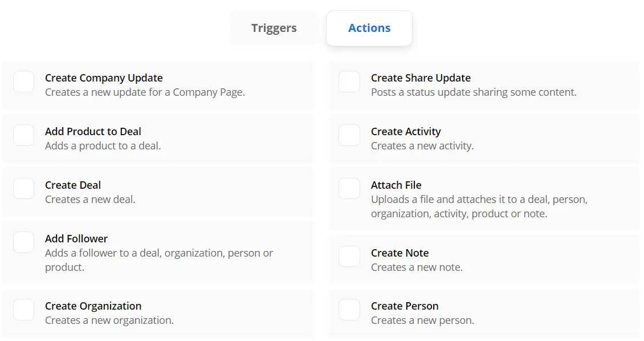Viewport: 644px width, 341px height.
Task: Pick the Create Organization icon
Action: (24, 310)
